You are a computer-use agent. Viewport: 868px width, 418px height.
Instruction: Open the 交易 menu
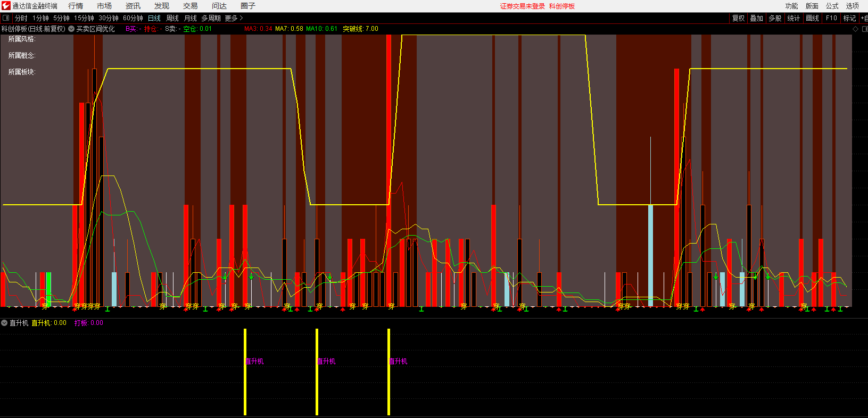point(191,6)
